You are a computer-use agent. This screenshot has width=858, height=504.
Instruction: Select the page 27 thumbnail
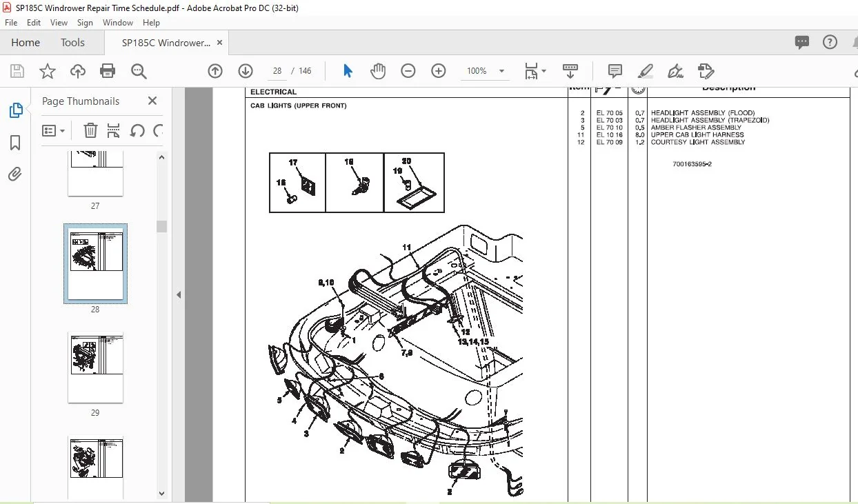pyautogui.click(x=95, y=173)
